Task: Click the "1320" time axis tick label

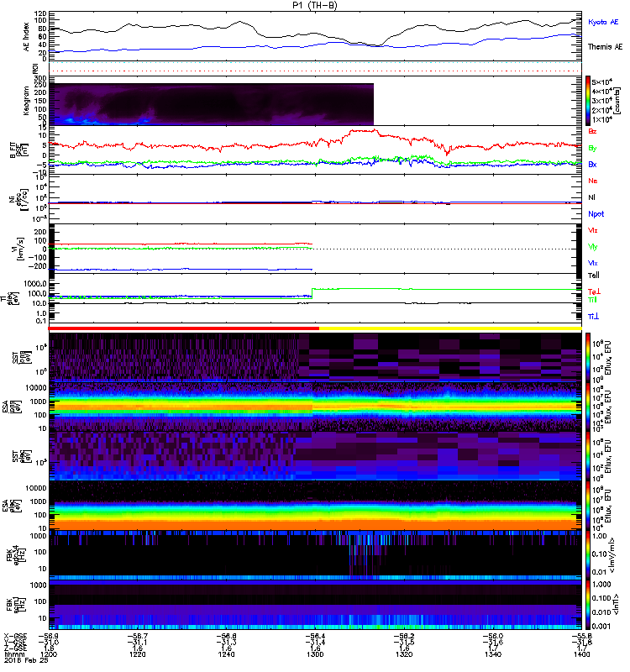Action: click(404, 654)
